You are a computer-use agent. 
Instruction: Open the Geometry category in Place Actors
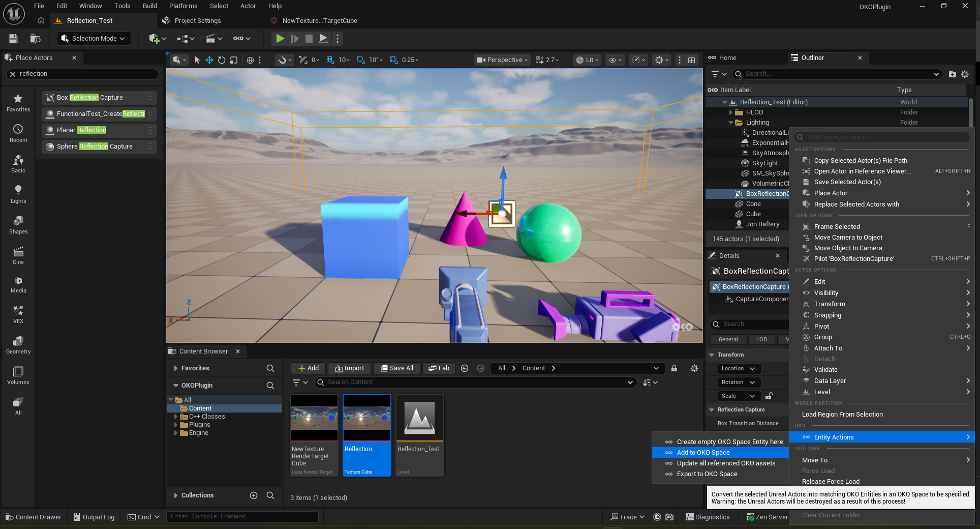[18, 345]
